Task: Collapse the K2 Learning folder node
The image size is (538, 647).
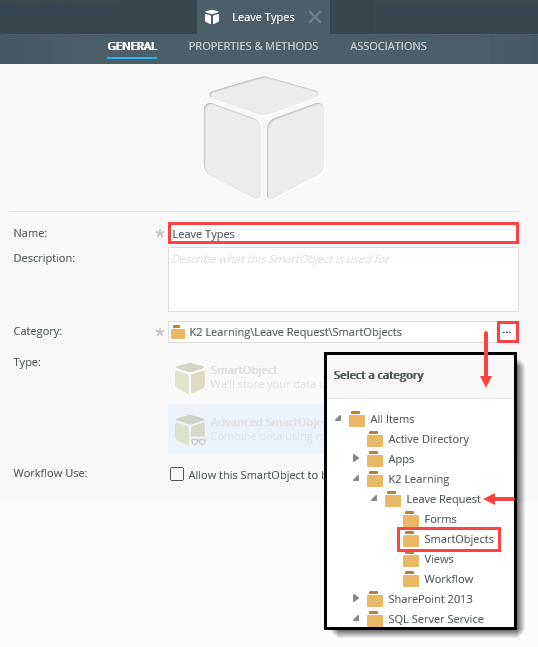Action: tap(357, 478)
